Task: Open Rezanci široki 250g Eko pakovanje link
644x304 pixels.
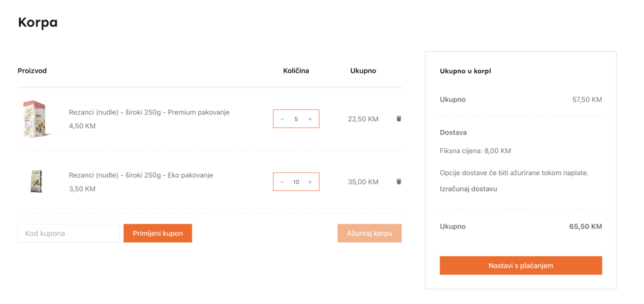Action: pyautogui.click(x=141, y=175)
